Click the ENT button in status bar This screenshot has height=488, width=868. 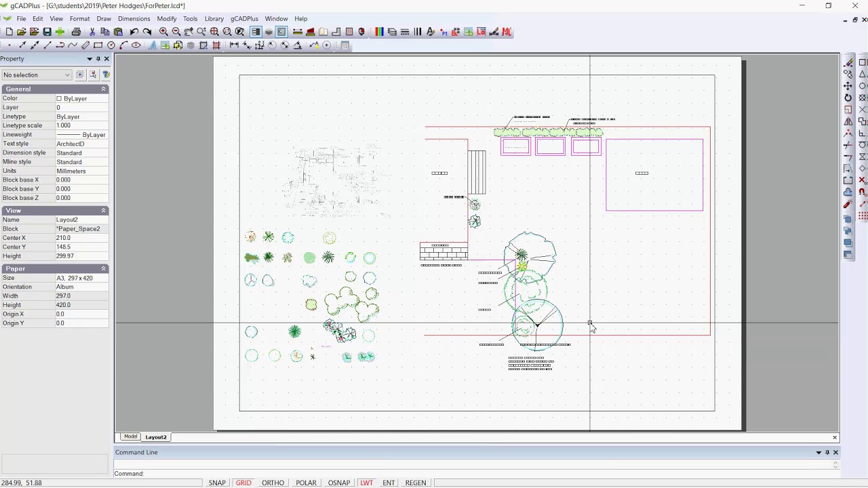click(x=389, y=483)
